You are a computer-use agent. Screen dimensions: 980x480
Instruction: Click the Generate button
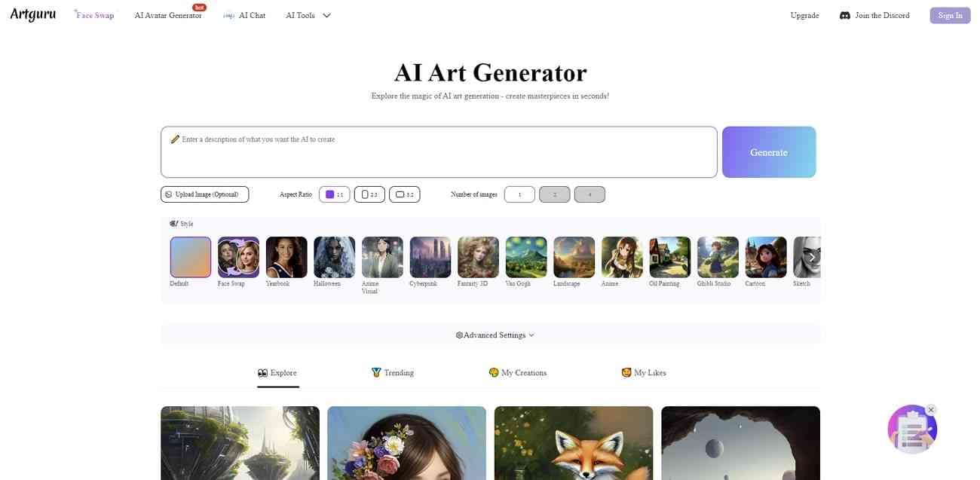769,152
